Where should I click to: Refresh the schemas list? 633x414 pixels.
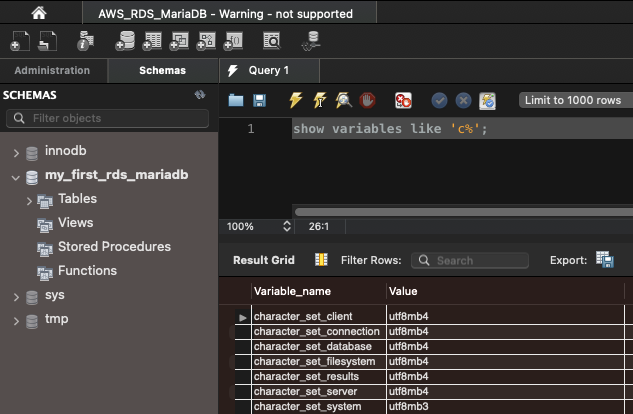200,94
